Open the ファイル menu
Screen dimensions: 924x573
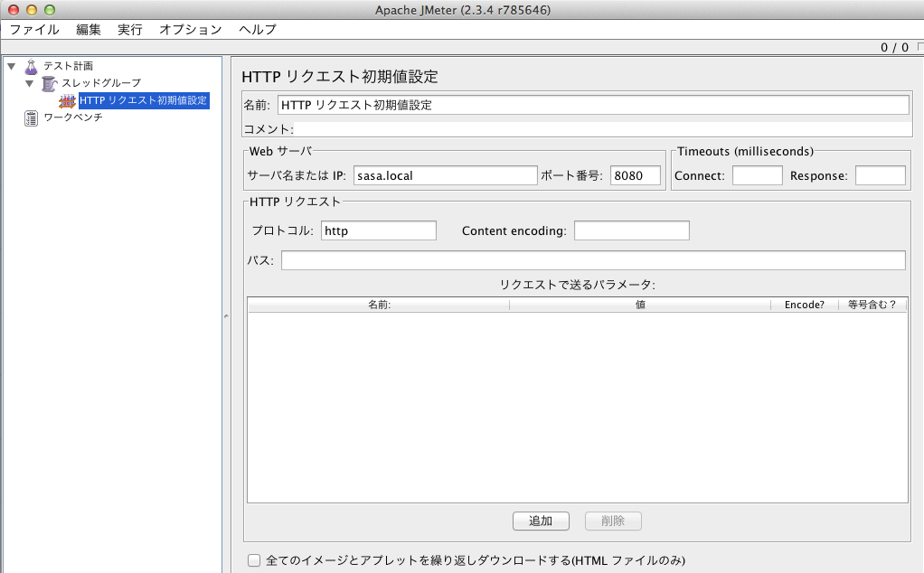[x=34, y=29]
